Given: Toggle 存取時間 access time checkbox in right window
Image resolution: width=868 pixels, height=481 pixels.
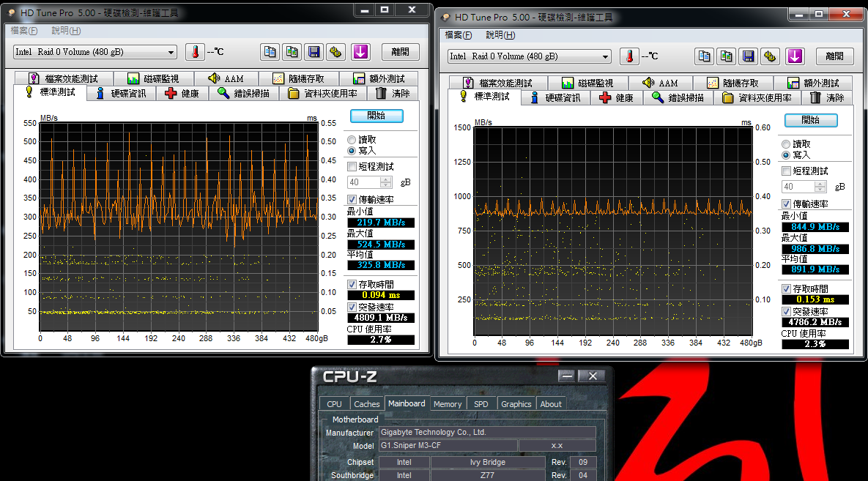Looking at the screenshot, I should [x=786, y=289].
